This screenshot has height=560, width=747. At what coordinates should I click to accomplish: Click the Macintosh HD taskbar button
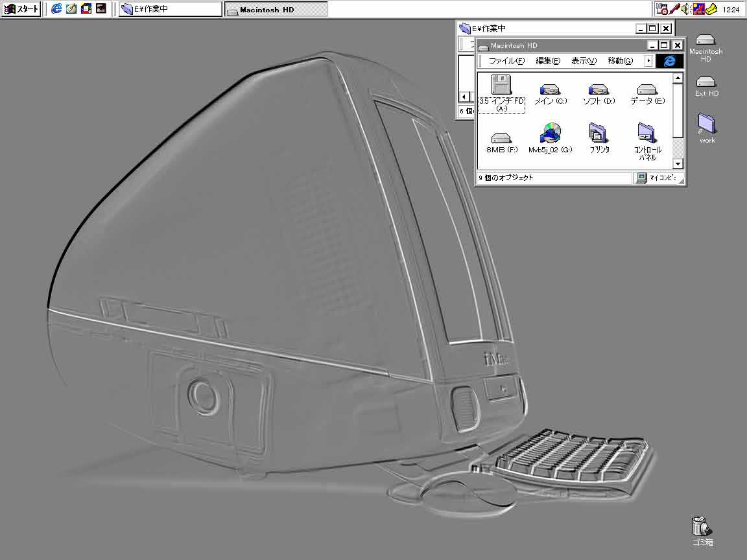point(276,9)
